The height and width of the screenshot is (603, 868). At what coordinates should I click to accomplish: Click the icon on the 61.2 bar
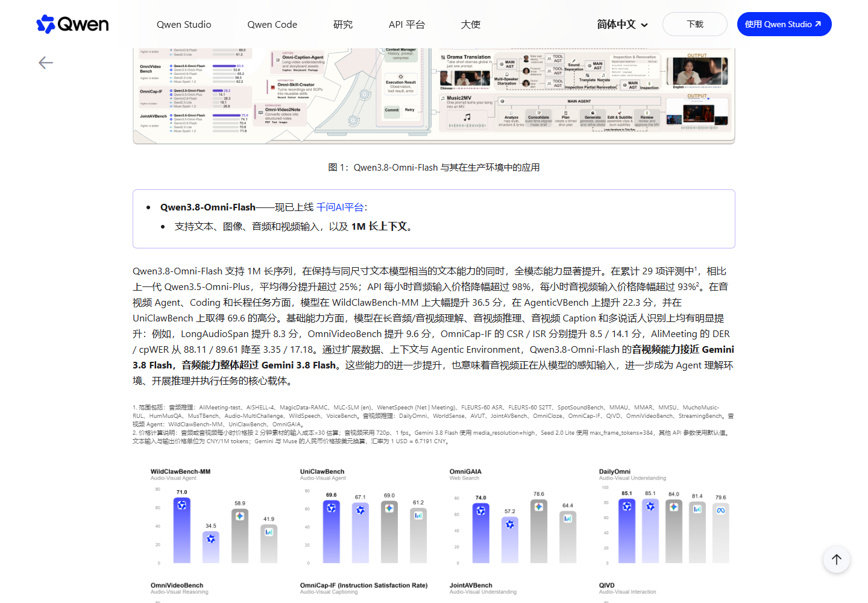pyautogui.click(x=418, y=515)
